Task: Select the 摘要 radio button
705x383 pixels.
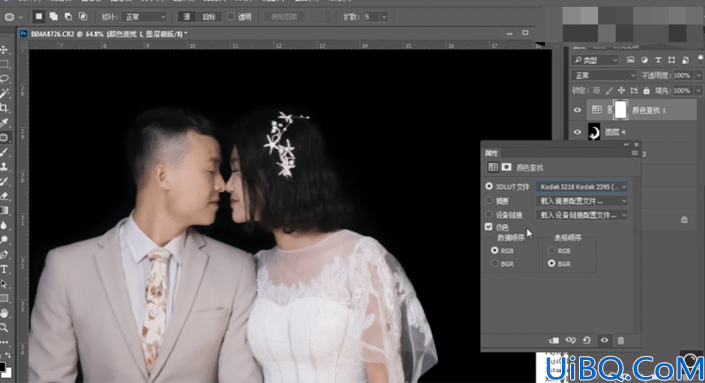Action: [489, 200]
